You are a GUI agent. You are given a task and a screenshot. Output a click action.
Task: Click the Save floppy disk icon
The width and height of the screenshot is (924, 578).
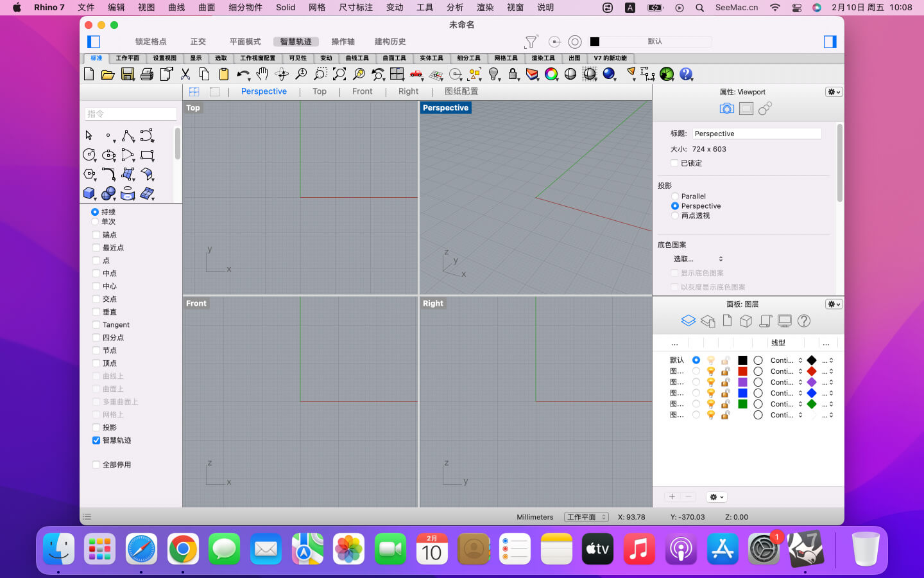128,74
